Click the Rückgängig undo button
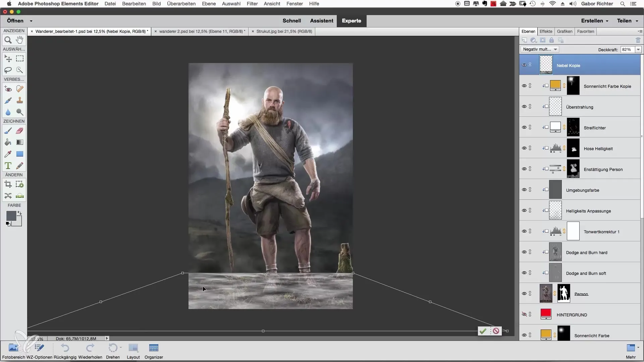The width and height of the screenshot is (644, 362). pos(65,351)
